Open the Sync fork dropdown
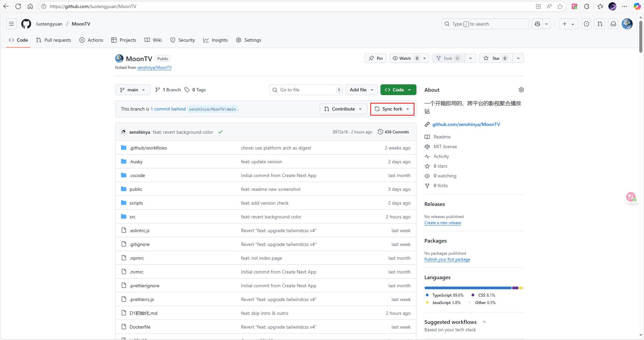This screenshot has height=340, width=644. tap(392, 109)
